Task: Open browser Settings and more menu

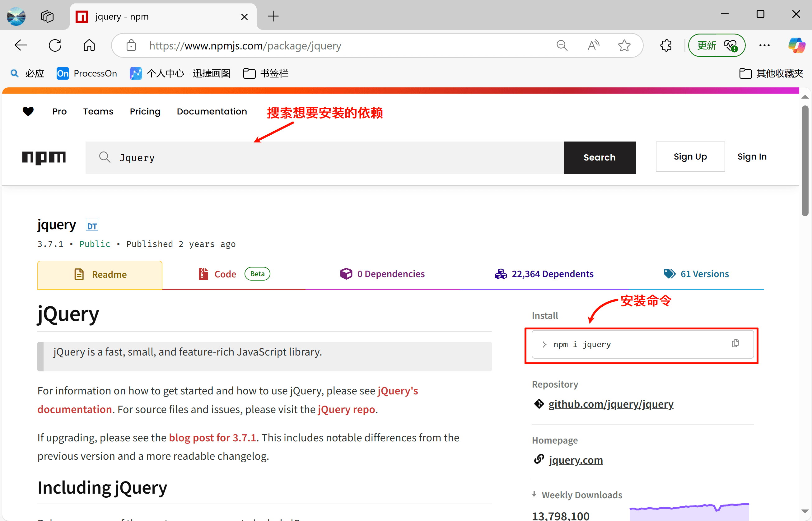Action: (764, 45)
